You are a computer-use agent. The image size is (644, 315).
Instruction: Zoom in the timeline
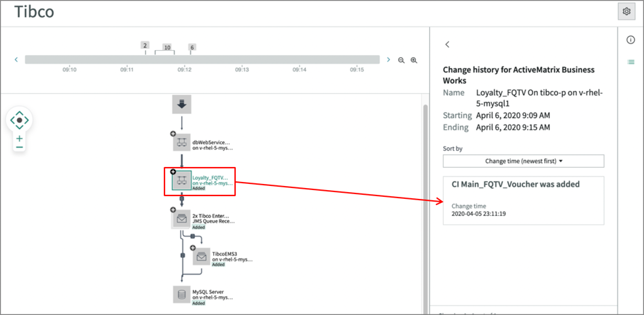tap(414, 60)
